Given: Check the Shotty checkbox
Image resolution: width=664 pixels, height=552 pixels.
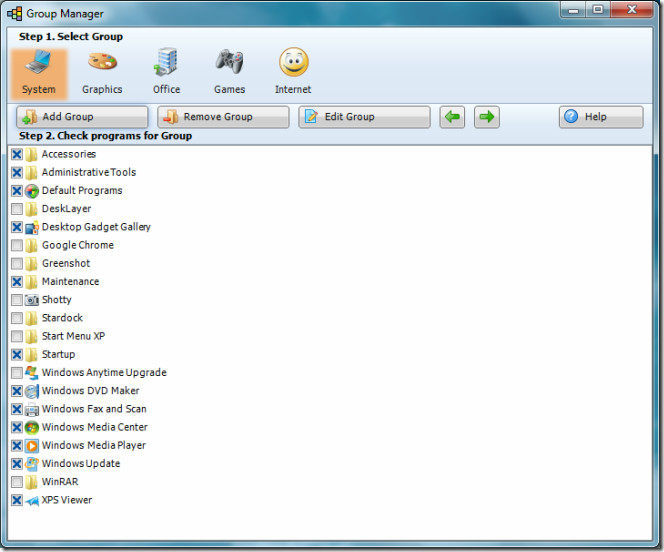Looking at the screenshot, I should click(17, 300).
